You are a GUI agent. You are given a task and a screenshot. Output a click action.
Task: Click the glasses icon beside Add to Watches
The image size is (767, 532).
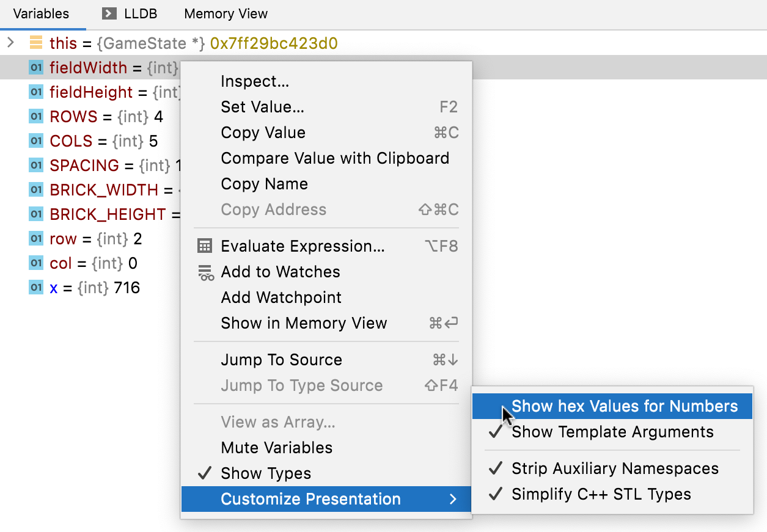click(x=205, y=272)
